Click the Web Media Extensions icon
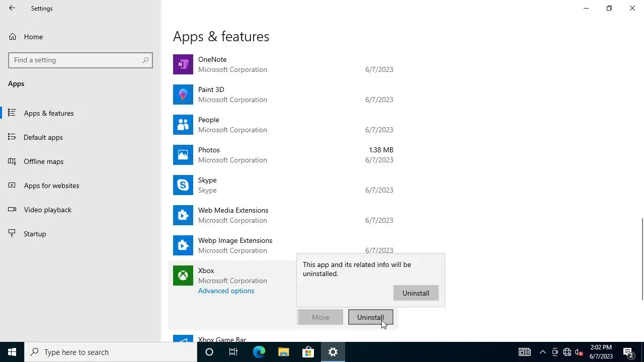Viewport: 644px width, 362px height. 183,215
